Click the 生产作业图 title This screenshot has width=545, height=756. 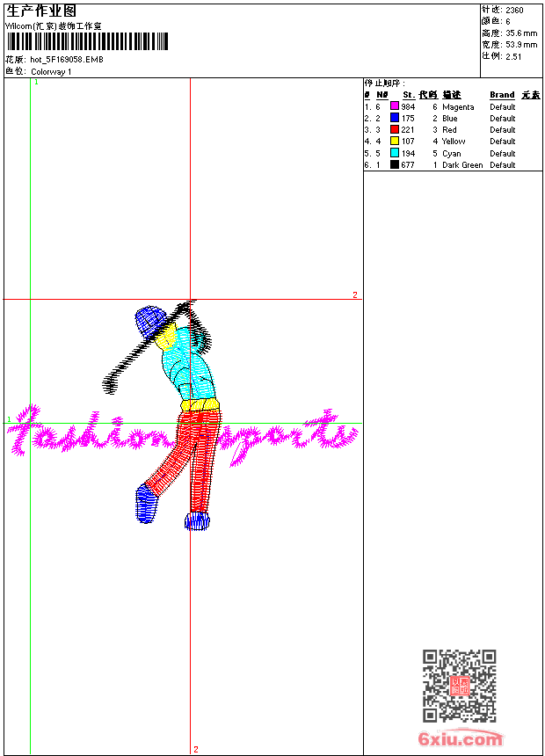41,11
